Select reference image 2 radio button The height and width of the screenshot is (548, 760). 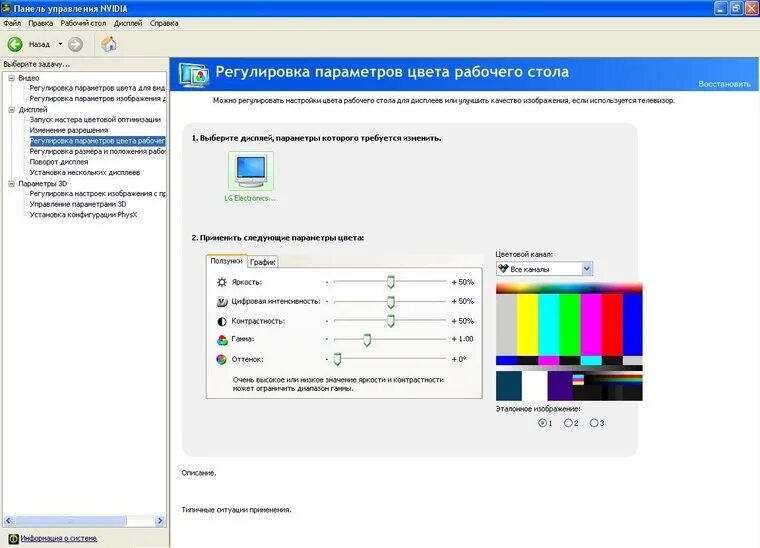coord(568,423)
